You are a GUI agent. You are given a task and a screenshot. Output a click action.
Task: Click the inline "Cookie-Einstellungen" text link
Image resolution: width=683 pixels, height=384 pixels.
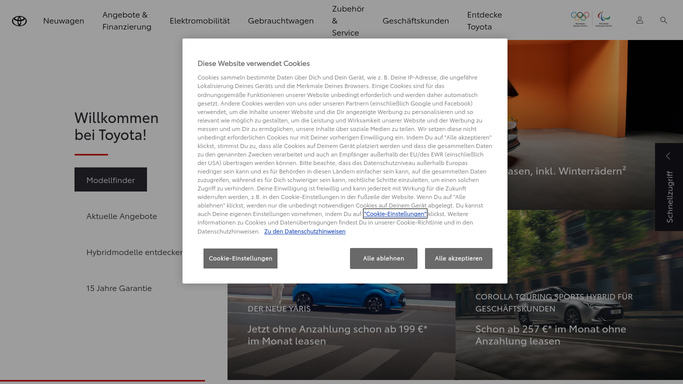click(x=395, y=214)
